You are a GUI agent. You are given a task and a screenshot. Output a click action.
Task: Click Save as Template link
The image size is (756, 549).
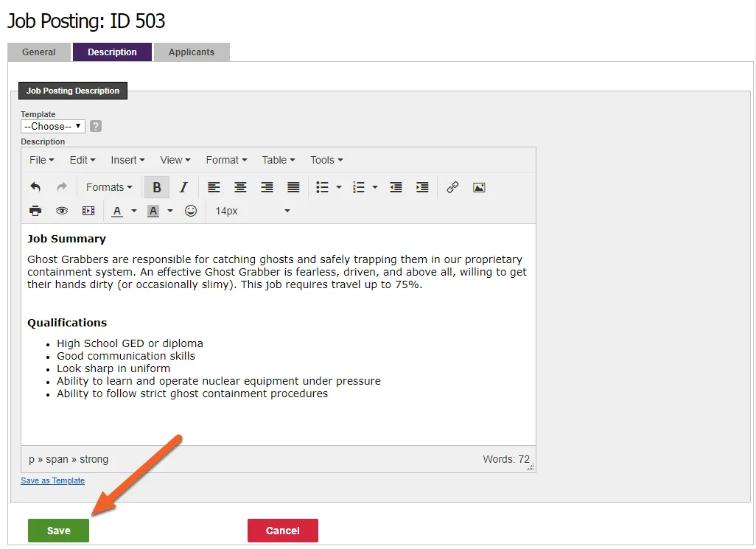[52, 480]
